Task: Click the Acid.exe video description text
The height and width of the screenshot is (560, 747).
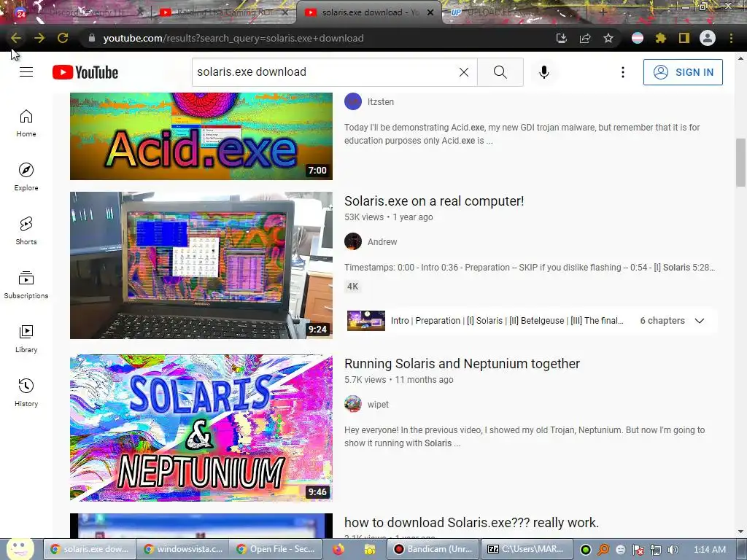Action: (522, 134)
